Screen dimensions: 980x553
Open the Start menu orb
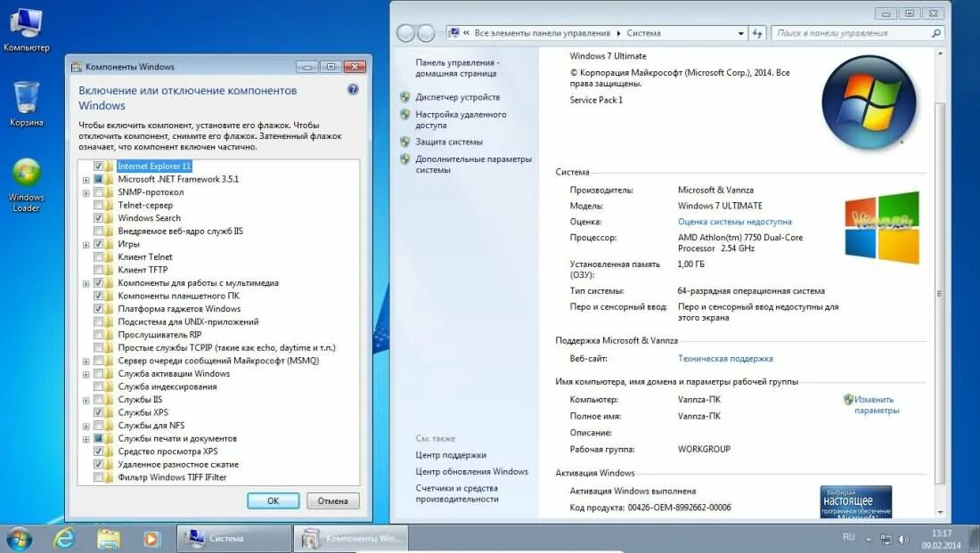[19, 539]
